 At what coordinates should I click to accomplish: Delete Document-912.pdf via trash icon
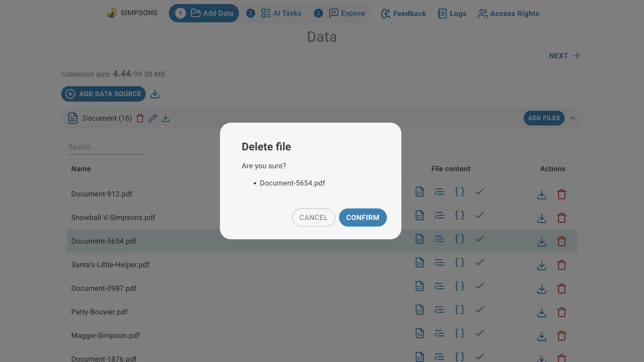coord(561,194)
